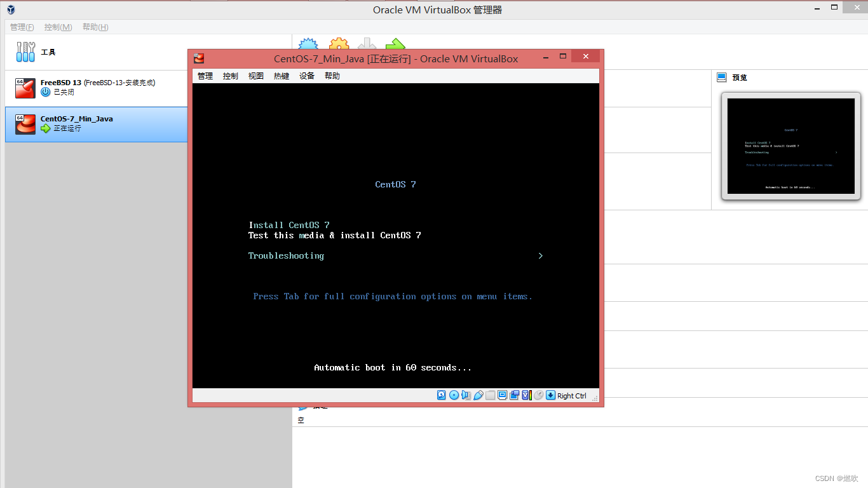Open the 热键 menu in VM window
Screen dimensions: 868x488
pos(281,76)
